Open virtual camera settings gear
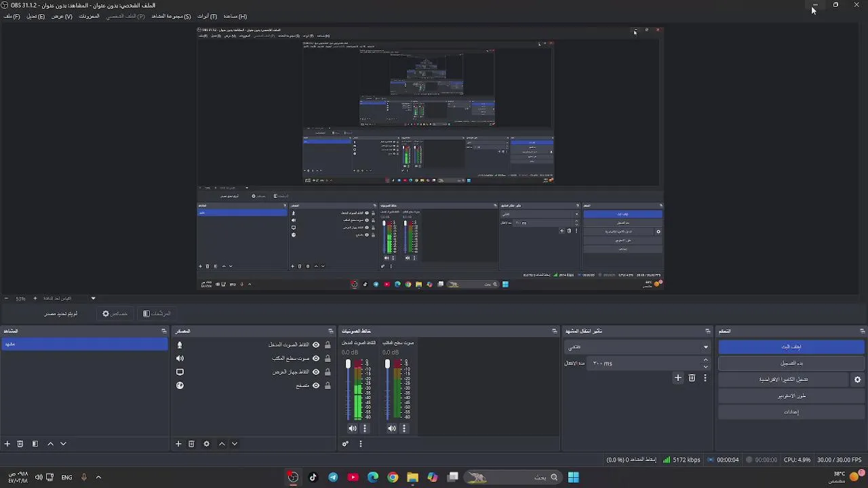Screen dimensions: 868x488 tap(858, 380)
